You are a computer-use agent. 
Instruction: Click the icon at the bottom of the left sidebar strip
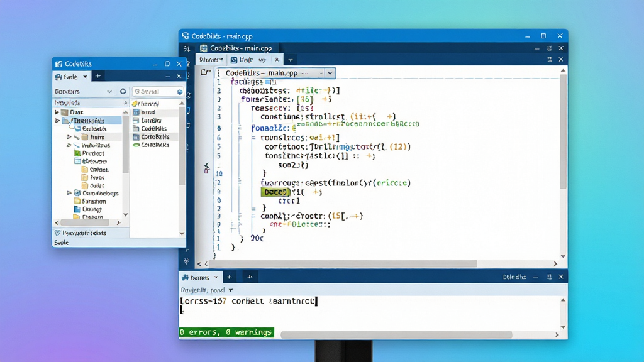click(186, 261)
